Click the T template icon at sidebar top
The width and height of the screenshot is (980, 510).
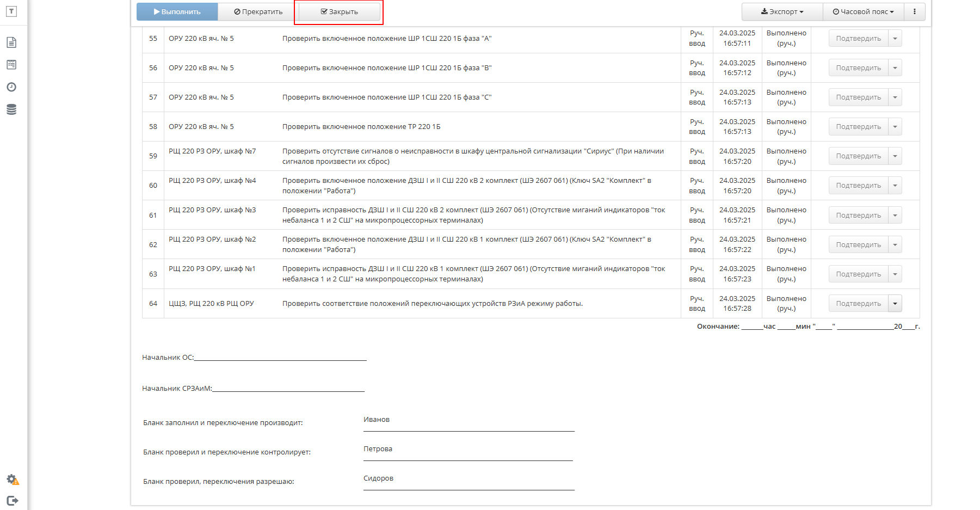(11, 11)
